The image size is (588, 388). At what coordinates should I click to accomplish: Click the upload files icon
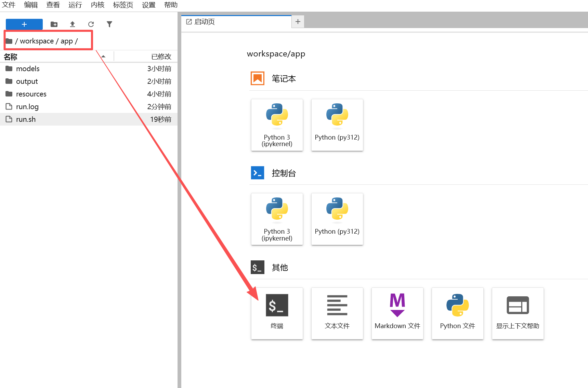pyautogui.click(x=73, y=24)
